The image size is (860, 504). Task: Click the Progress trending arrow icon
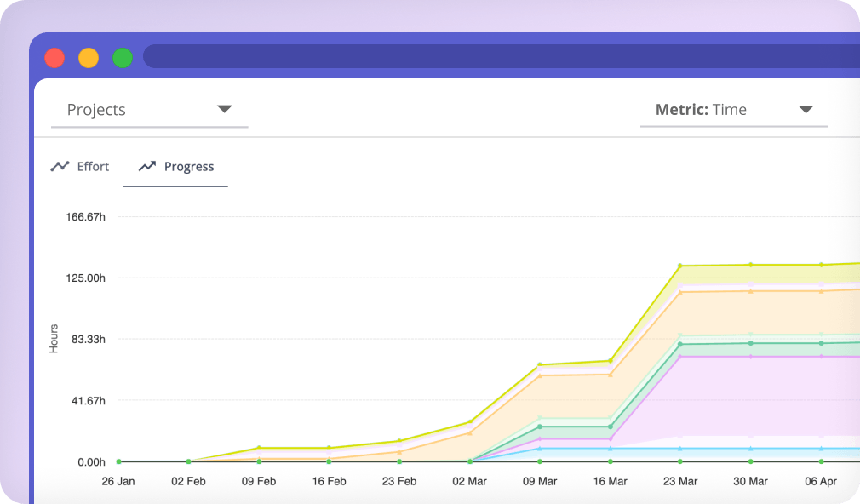pyautogui.click(x=147, y=166)
